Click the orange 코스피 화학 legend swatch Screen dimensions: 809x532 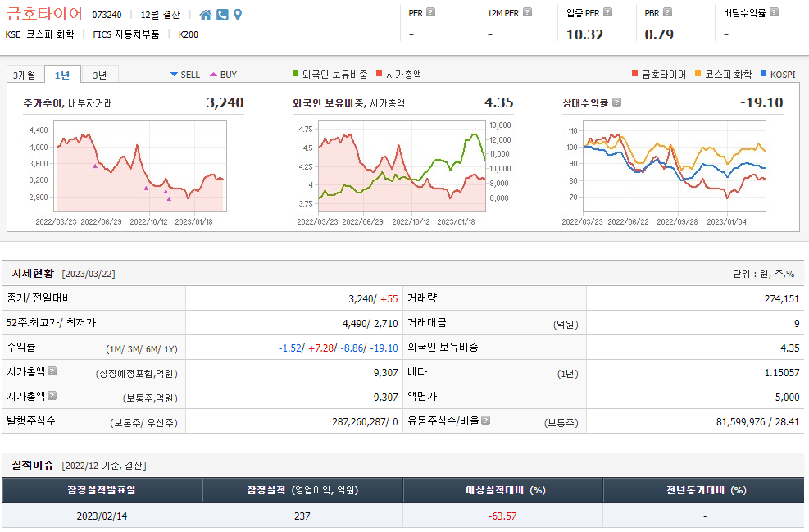pyautogui.click(x=698, y=74)
